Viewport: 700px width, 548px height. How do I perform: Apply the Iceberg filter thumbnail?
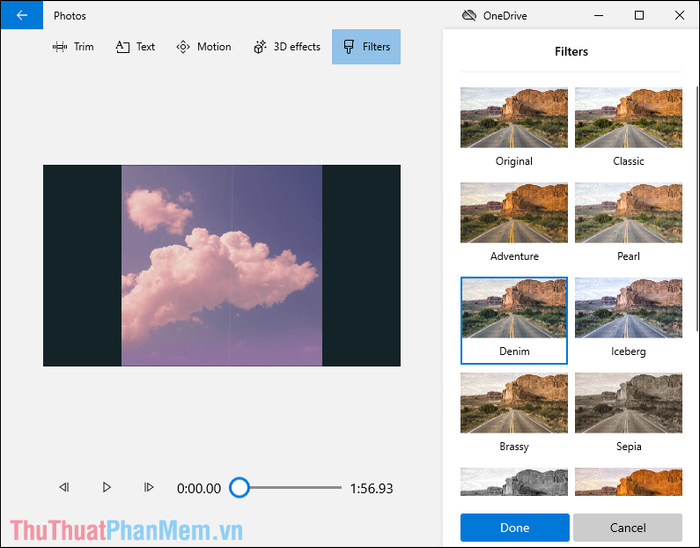click(x=629, y=308)
